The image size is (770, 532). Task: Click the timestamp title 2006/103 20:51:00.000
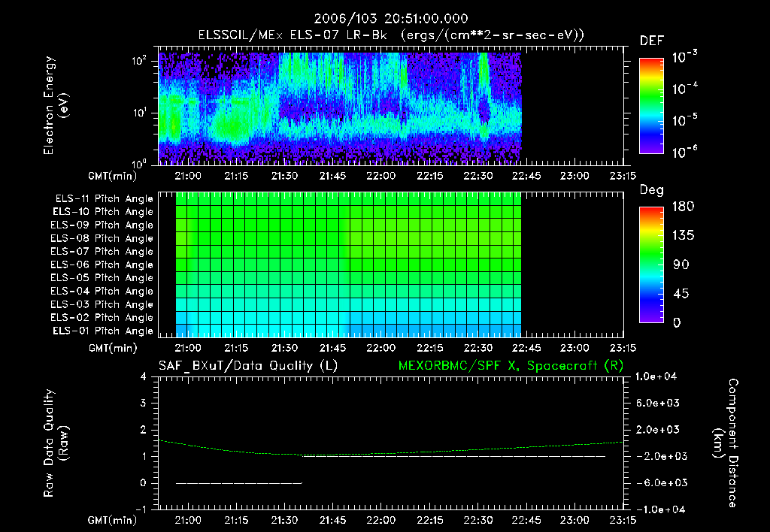pos(391,19)
